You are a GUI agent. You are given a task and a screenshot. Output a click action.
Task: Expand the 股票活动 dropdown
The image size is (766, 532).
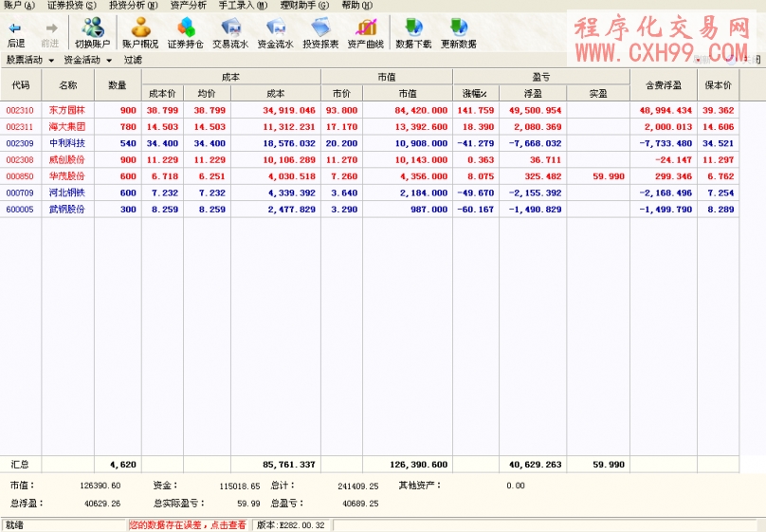pyautogui.click(x=28, y=60)
